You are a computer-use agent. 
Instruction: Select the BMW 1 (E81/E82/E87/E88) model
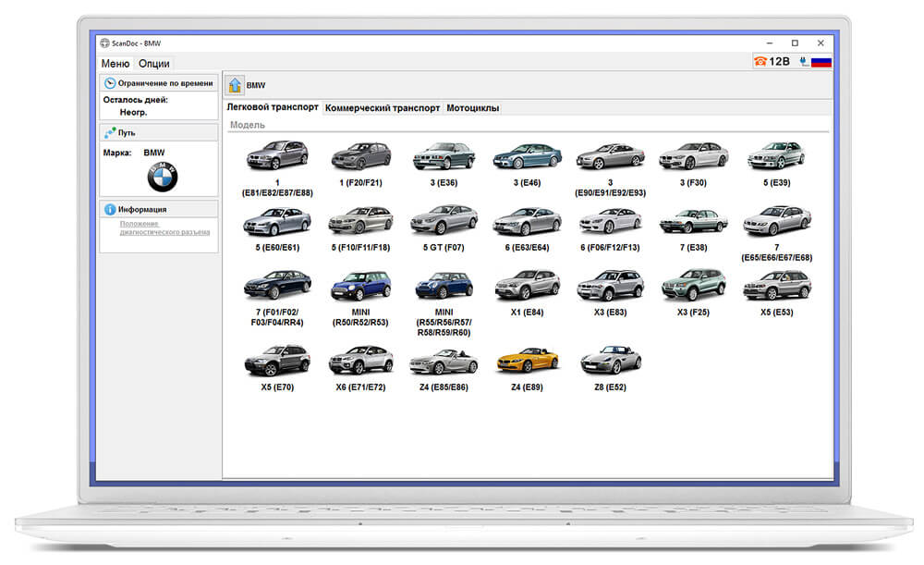pyautogui.click(x=277, y=168)
